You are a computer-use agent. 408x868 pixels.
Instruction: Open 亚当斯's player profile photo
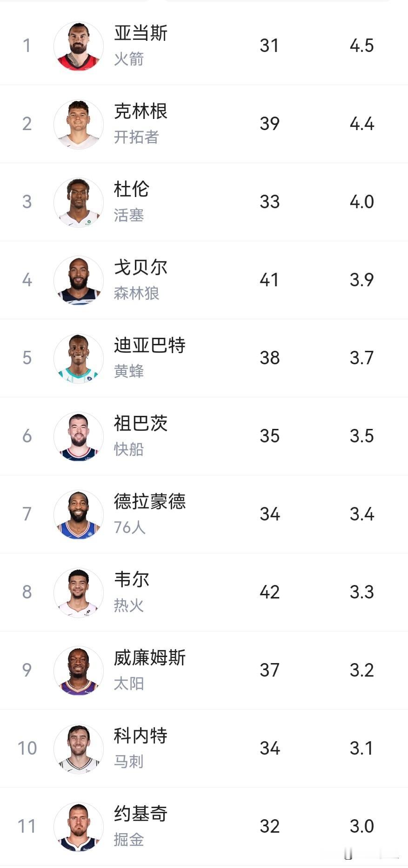78,46
